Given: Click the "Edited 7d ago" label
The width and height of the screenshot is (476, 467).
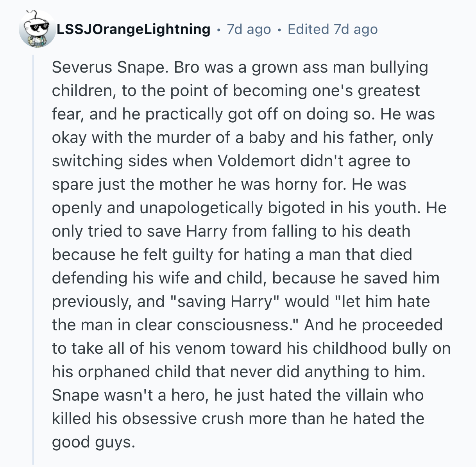Looking at the screenshot, I should (x=333, y=29).
